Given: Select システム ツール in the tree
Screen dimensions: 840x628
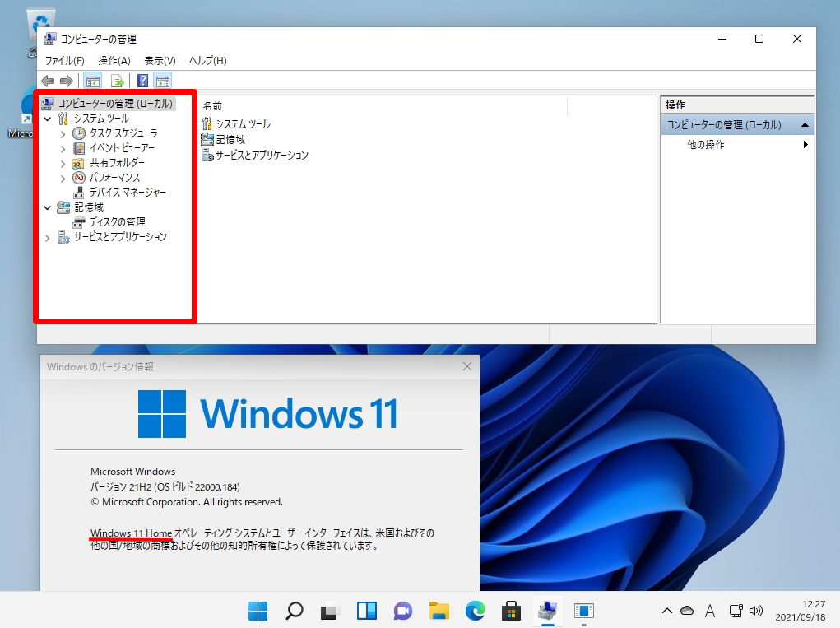Looking at the screenshot, I should click(x=101, y=119).
